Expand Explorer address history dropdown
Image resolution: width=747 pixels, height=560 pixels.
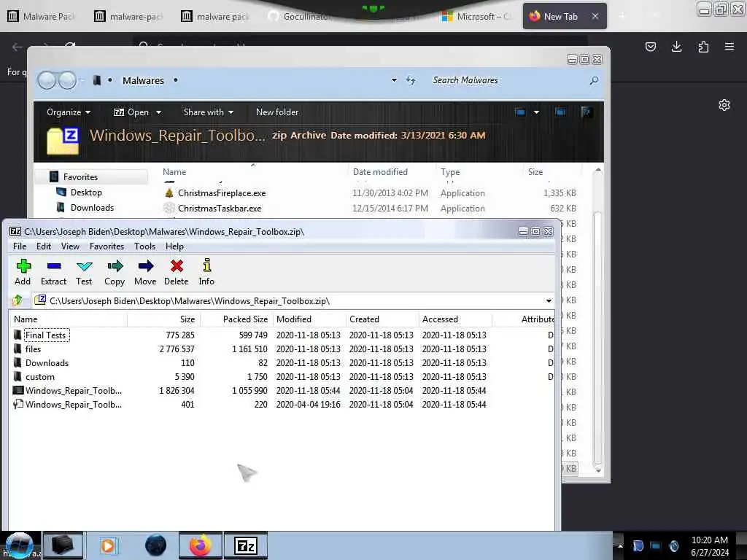click(394, 80)
